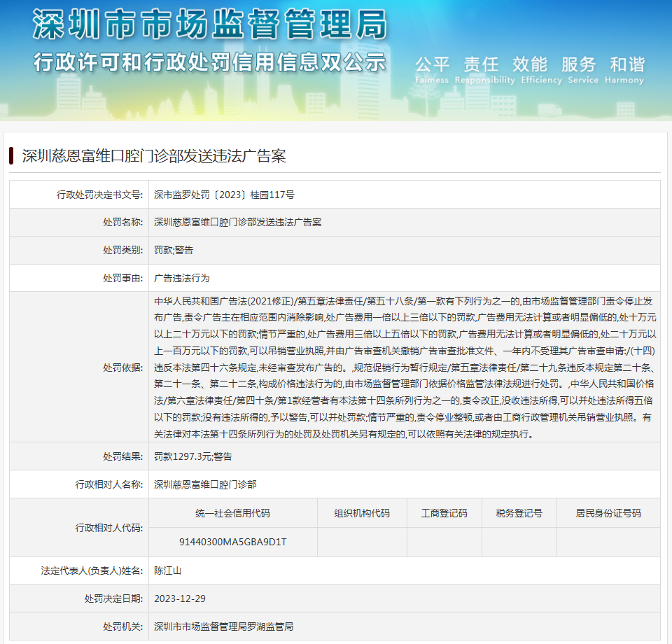672x644 pixels.
Task: Click the 行政许可和行政处罚信用信息双公示 subtitle
Action: (x=210, y=62)
